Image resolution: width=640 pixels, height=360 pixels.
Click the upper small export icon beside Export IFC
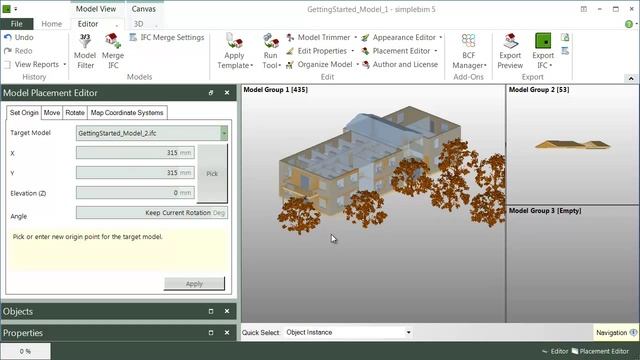click(565, 38)
